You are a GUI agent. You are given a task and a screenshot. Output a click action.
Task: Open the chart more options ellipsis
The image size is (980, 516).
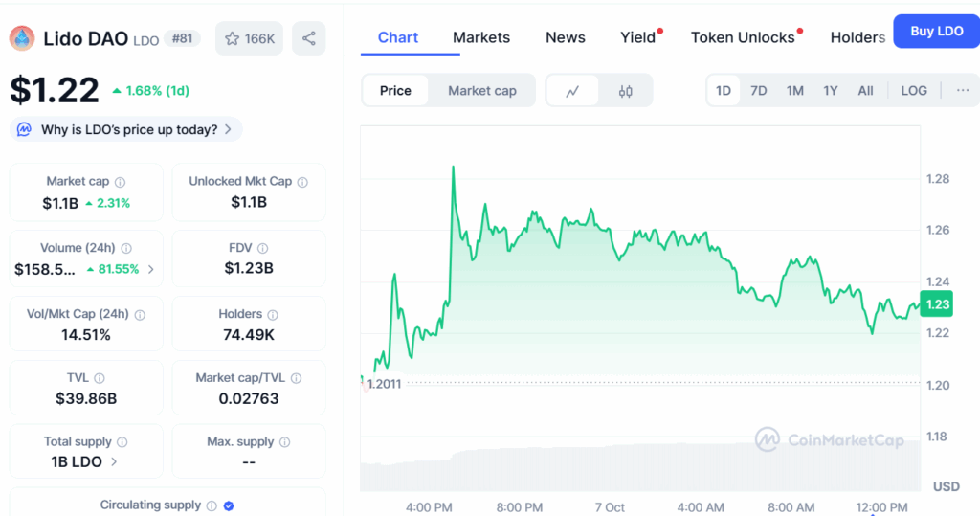coord(963,90)
